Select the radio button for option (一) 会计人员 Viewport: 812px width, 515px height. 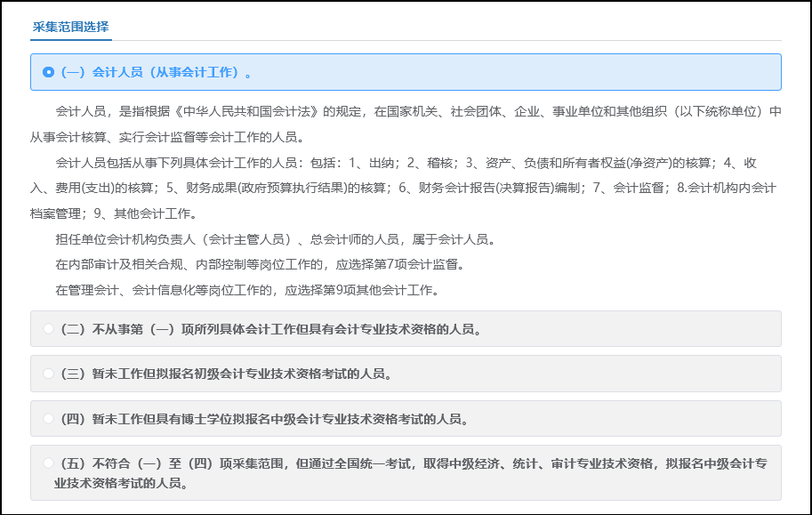(x=49, y=72)
